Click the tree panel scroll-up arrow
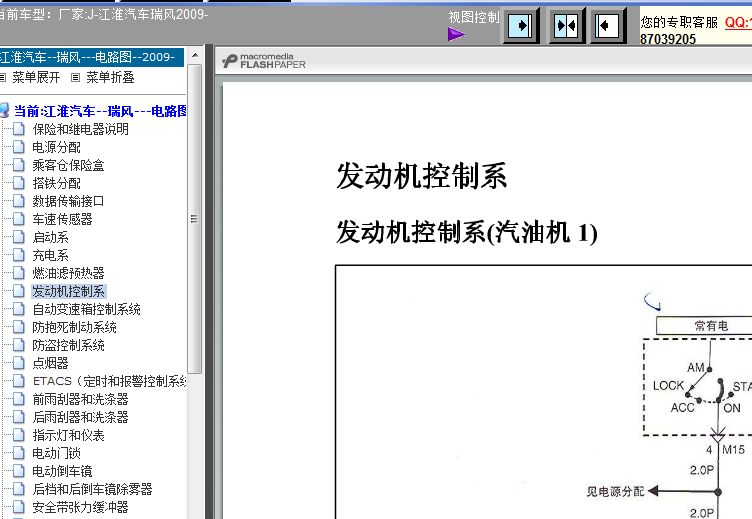The image size is (752, 519). pos(195,55)
